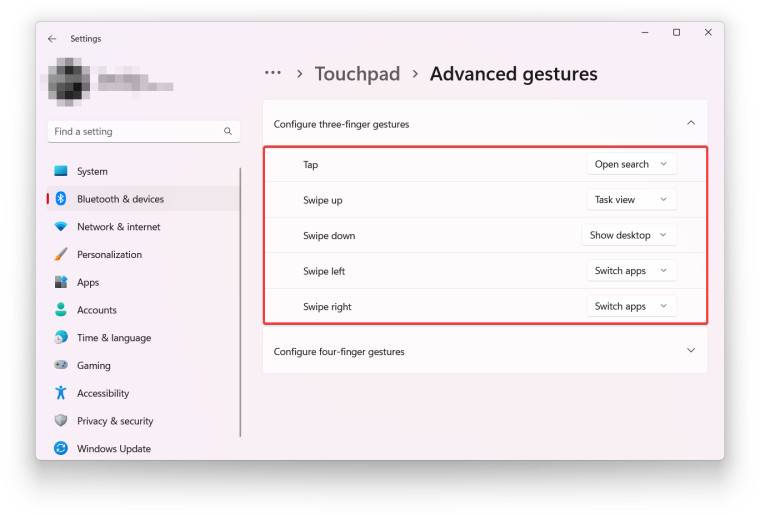
Task: Click the Personalization paintbrush icon
Action: pos(61,254)
